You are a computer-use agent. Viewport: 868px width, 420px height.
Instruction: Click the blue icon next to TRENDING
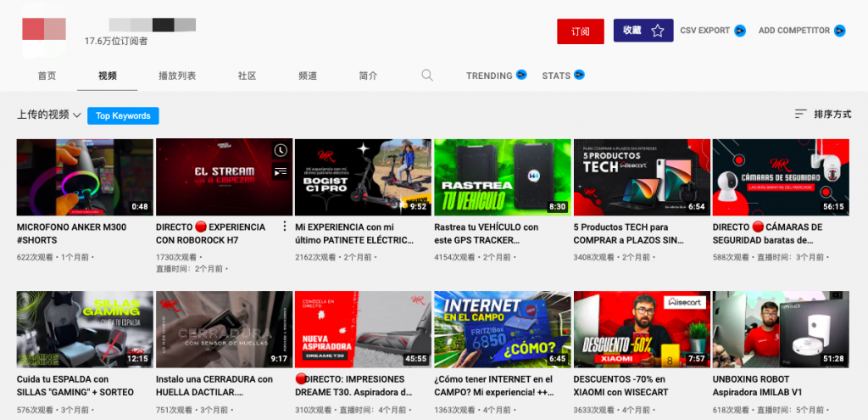[x=521, y=75]
